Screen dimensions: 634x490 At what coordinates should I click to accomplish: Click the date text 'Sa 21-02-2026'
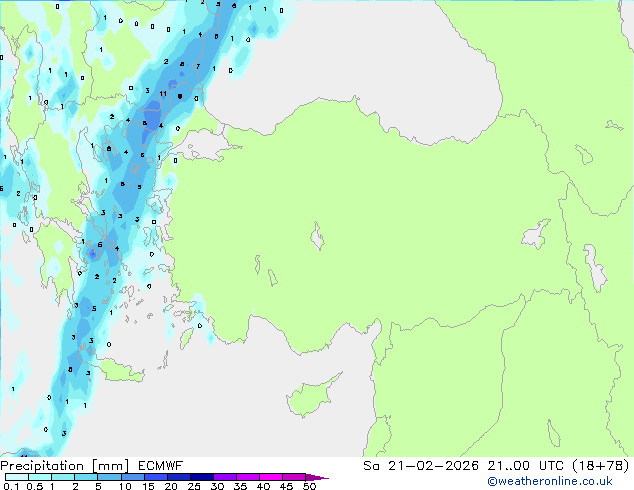point(421,466)
